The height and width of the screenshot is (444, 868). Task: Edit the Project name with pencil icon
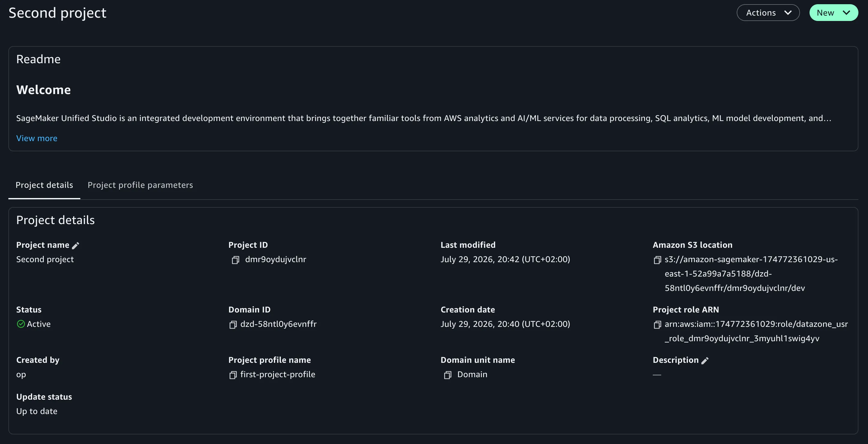(x=76, y=246)
